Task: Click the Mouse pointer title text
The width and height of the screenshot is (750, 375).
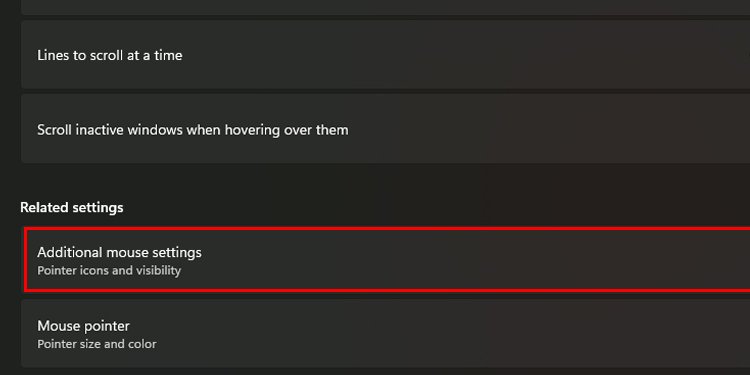Action: pos(83,326)
